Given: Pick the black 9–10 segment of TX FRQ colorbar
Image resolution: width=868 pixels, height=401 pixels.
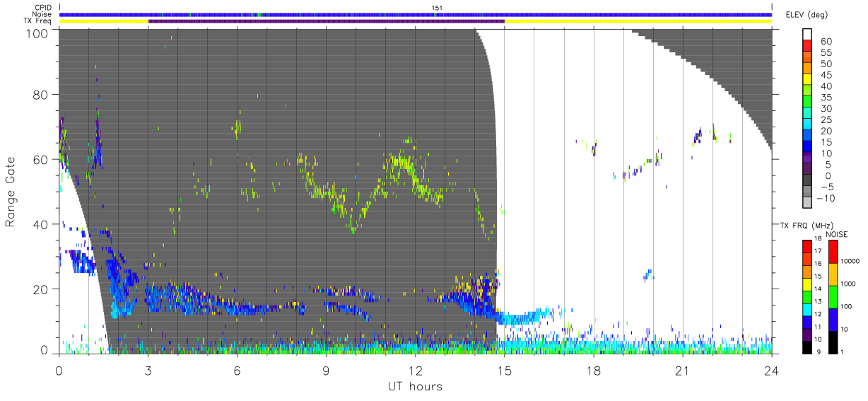Looking at the screenshot, I should [807, 347].
